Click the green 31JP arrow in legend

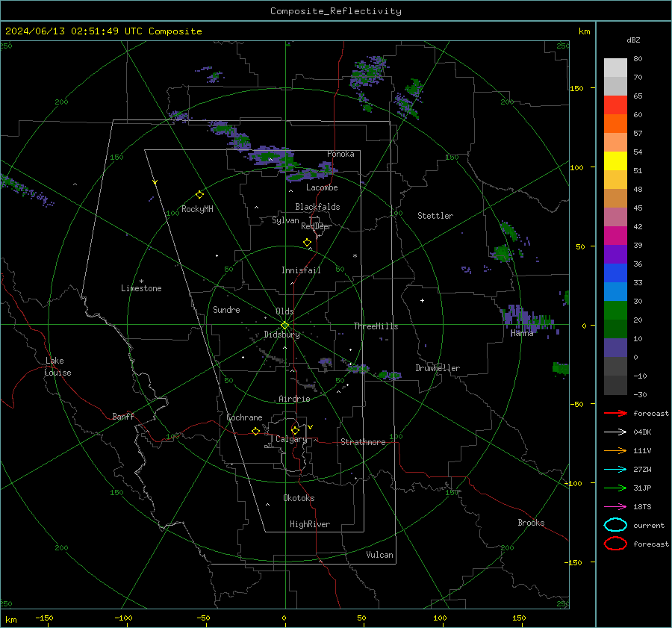615,488
